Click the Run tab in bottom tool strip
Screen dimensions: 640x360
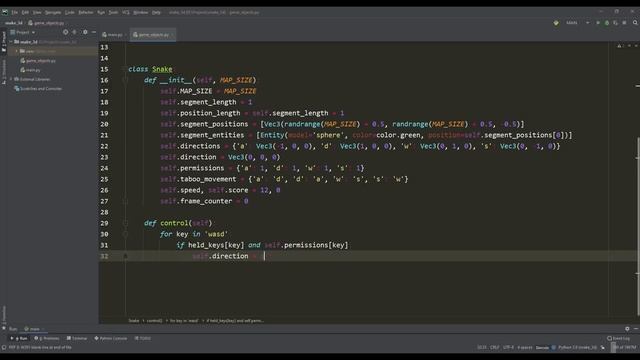(x=20, y=338)
